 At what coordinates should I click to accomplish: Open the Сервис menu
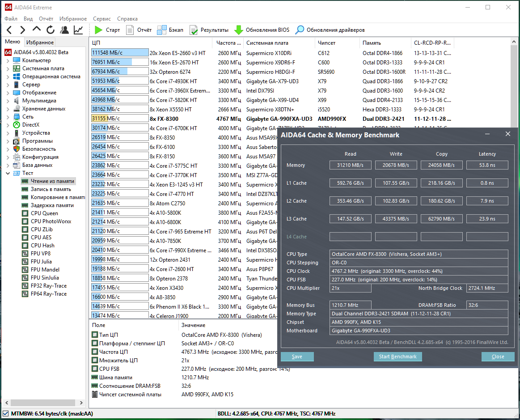coord(102,19)
